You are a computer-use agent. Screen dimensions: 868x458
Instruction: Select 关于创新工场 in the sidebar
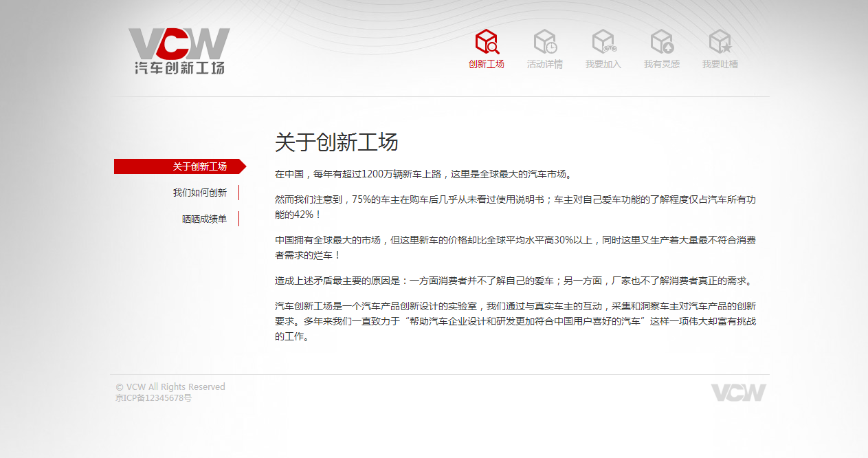tap(200, 166)
